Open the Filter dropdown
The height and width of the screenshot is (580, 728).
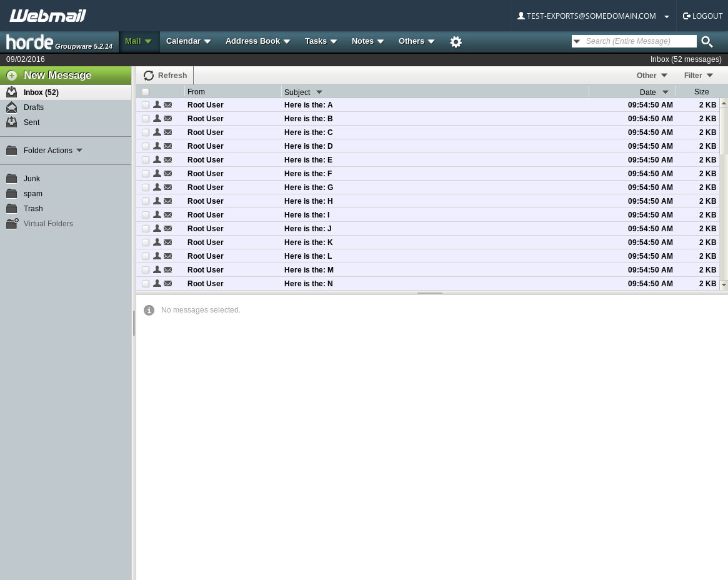(x=698, y=76)
